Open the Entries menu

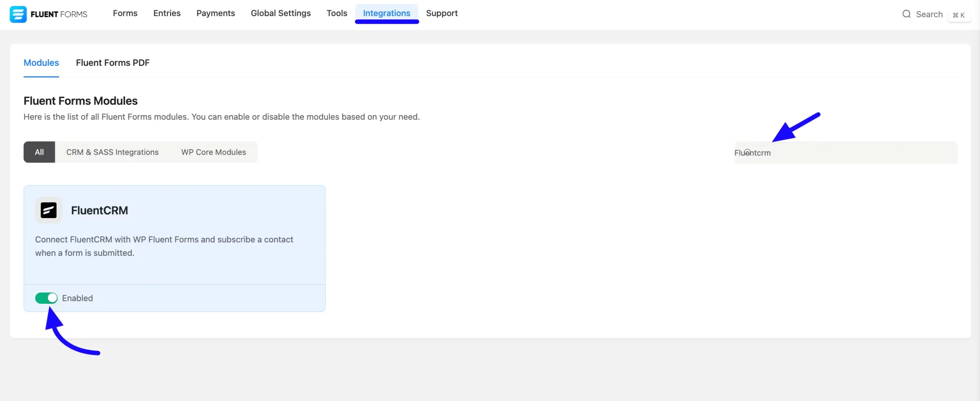coord(167,13)
